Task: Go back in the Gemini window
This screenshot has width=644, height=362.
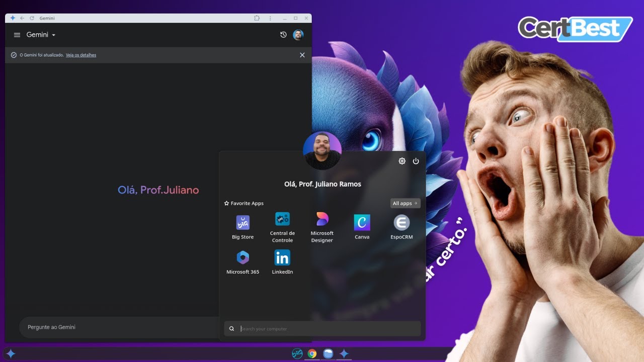Action: pyautogui.click(x=22, y=18)
